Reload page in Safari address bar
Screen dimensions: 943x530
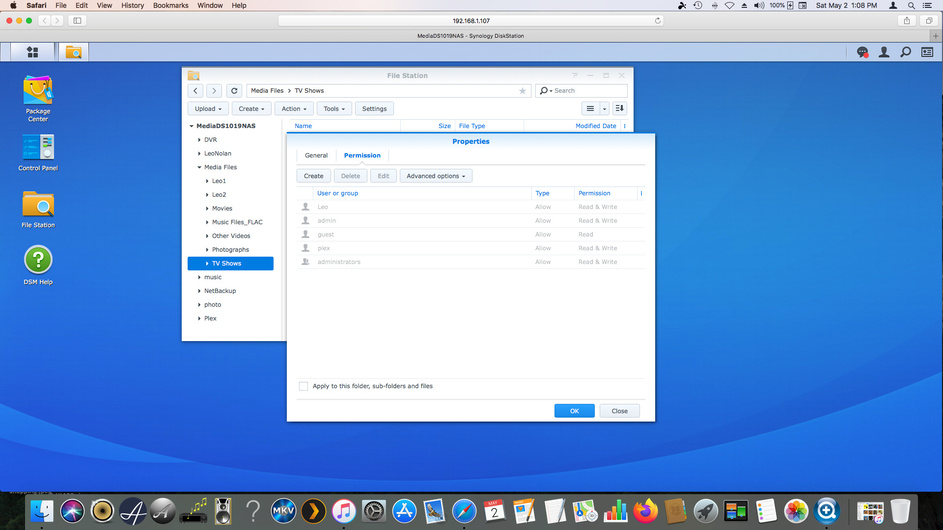[658, 20]
